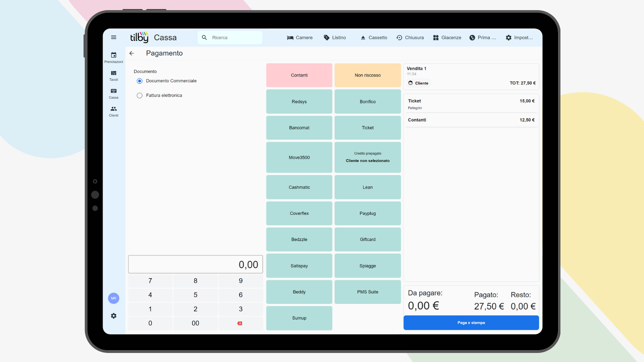Open Chiusura from top toolbar
The image size is (644, 362).
[410, 38]
